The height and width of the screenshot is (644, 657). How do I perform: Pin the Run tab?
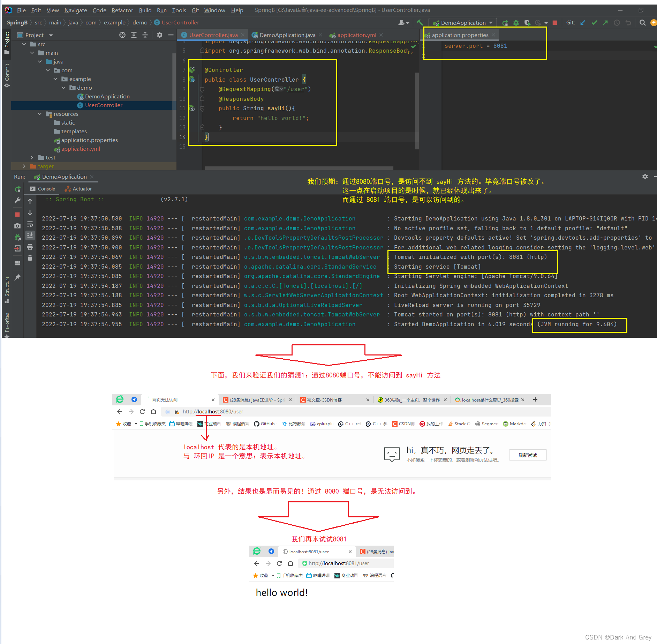pyautogui.click(x=17, y=277)
